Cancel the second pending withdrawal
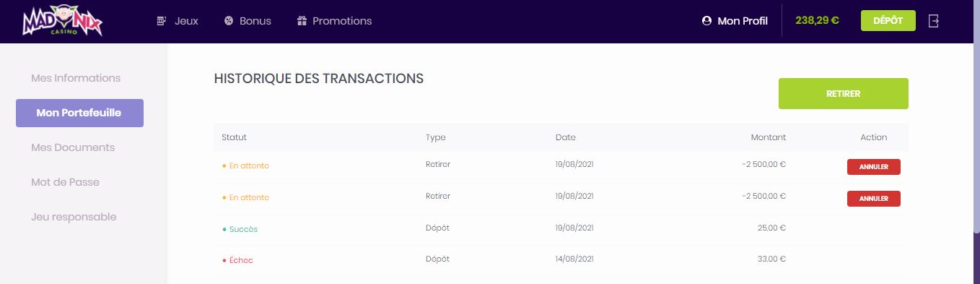980x284 pixels. 873,198
